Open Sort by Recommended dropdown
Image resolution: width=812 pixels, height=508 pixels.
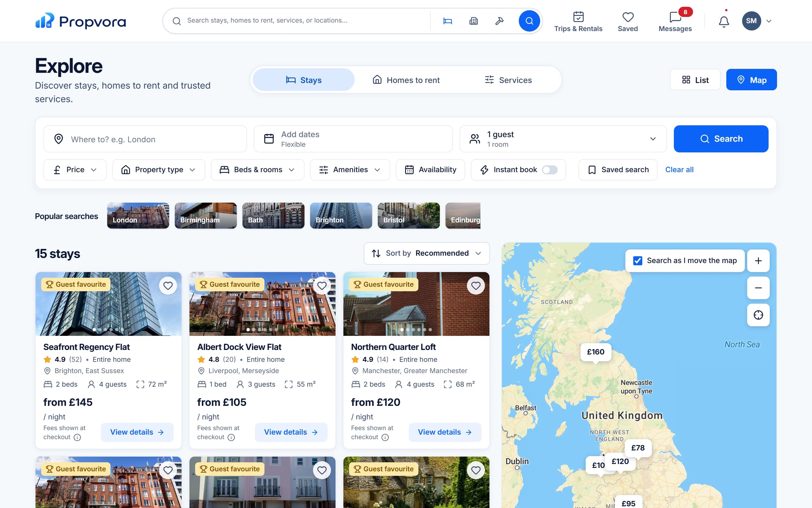(x=427, y=253)
